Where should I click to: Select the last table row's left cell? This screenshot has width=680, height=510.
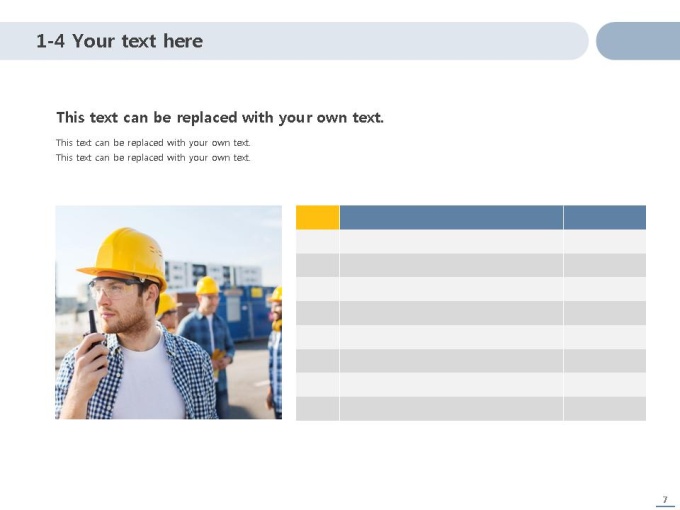point(317,409)
